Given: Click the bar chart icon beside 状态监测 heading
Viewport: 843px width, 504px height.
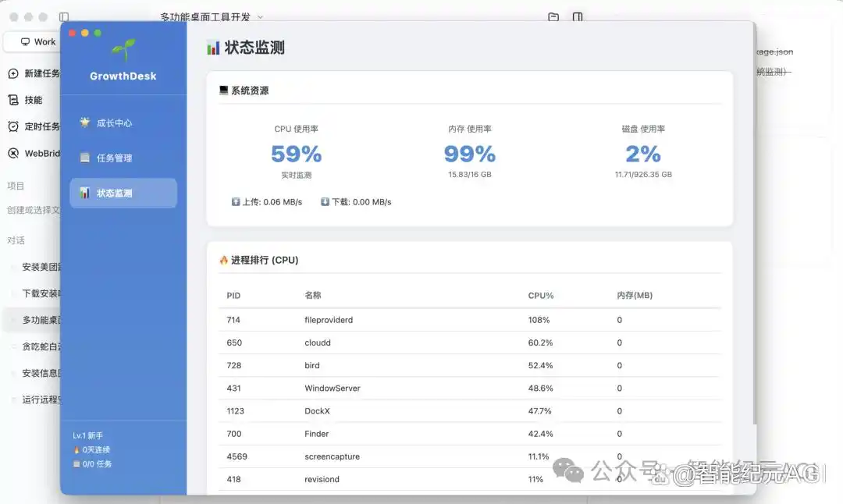Looking at the screenshot, I should coord(213,48).
